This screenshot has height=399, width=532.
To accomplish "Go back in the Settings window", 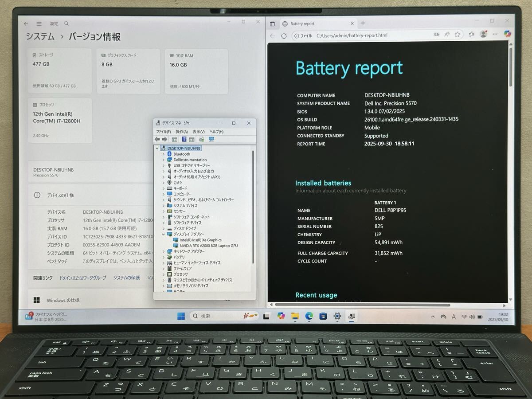I will pos(26,23).
